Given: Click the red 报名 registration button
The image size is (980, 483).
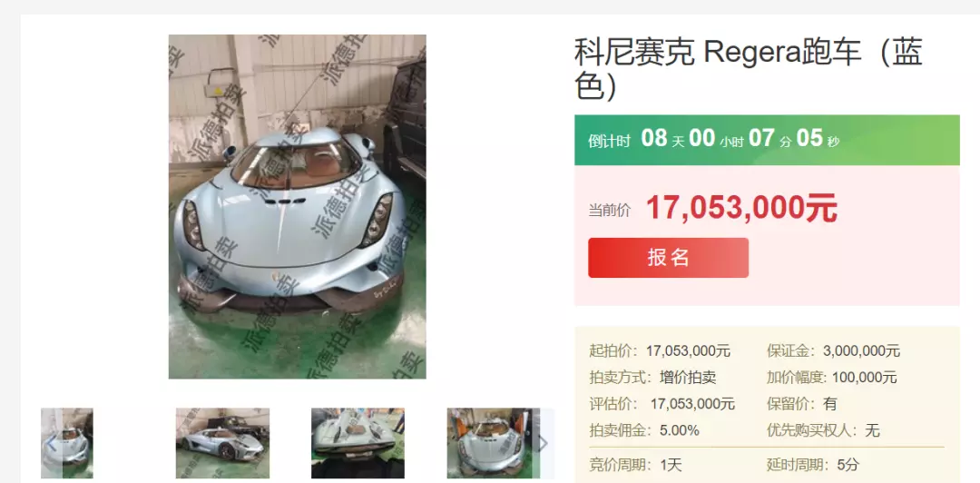Looking at the screenshot, I should coord(668,258).
